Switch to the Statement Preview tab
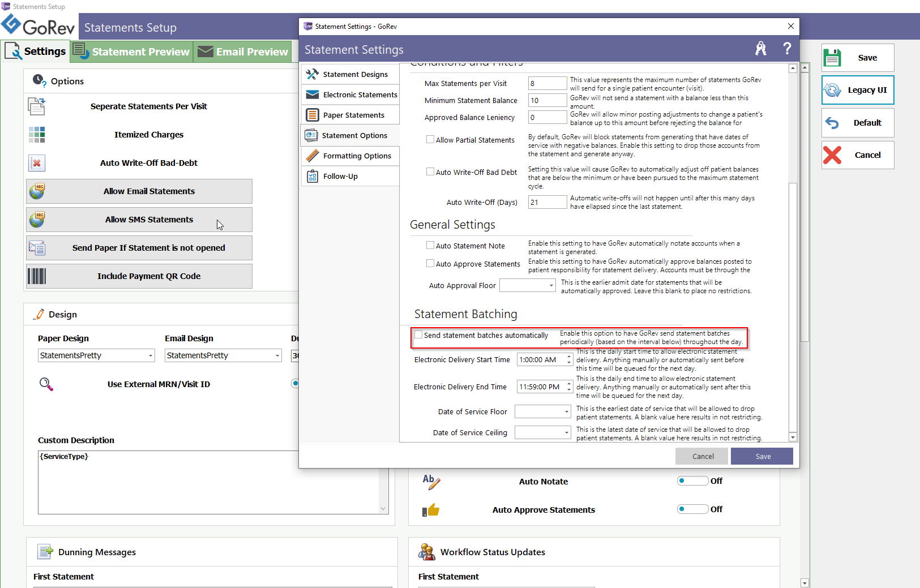The height and width of the screenshot is (588, 920). point(131,51)
